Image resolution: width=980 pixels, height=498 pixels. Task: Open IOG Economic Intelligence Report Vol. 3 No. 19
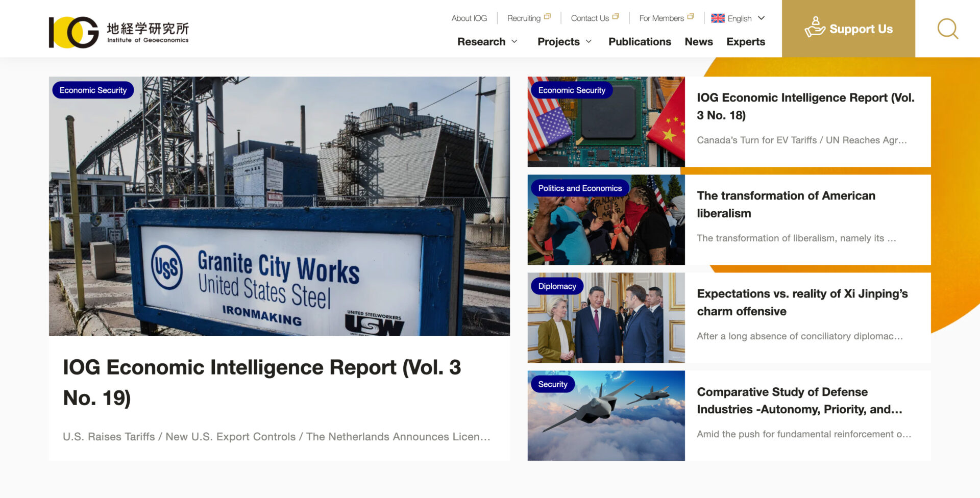262,382
